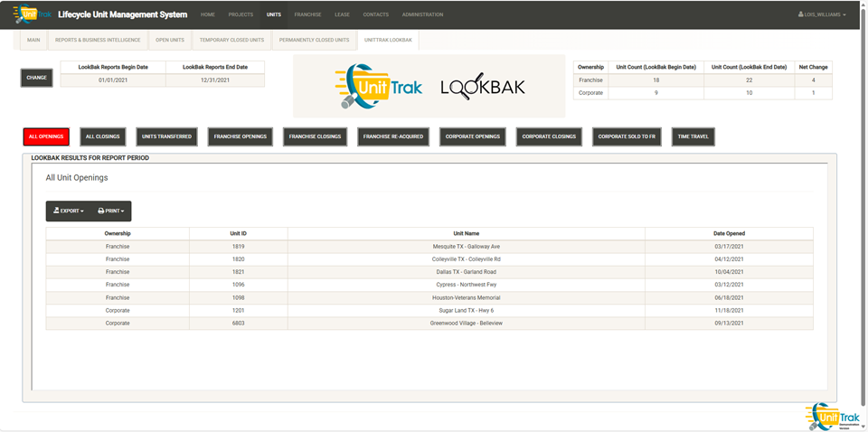Open the Time Travel report
The height and width of the screenshot is (432, 868).
pyautogui.click(x=693, y=136)
